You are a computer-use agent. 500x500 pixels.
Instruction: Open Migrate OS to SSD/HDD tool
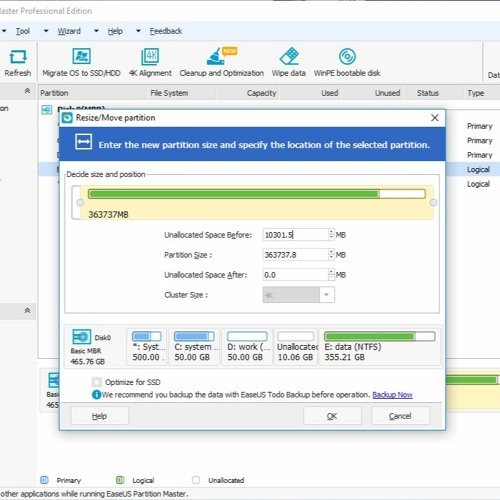pos(81,63)
